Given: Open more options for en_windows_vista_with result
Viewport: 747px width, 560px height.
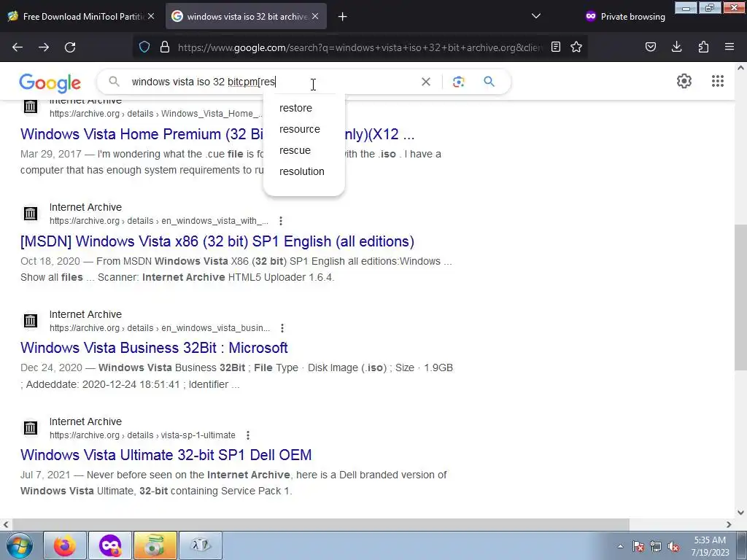Looking at the screenshot, I should click(x=281, y=221).
